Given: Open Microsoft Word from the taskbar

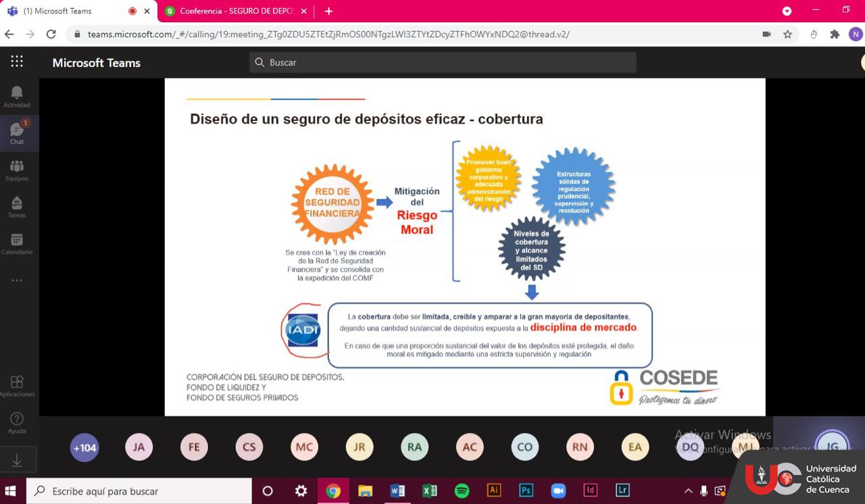Looking at the screenshot, I should [x=397, y=491].
